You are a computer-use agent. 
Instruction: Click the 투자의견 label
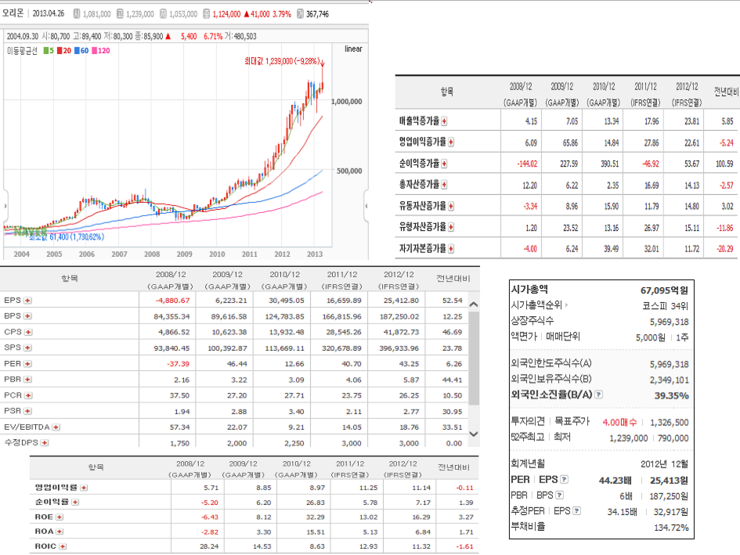point(528,421)
